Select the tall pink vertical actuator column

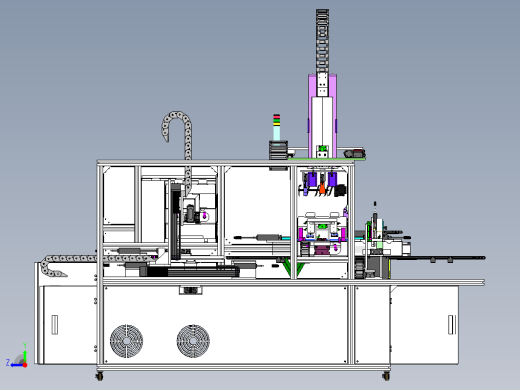click(x=322, y=116)
